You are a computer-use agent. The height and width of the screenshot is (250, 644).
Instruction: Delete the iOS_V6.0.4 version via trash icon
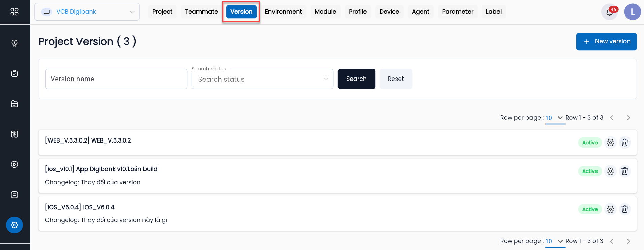[x=624, y=209]
